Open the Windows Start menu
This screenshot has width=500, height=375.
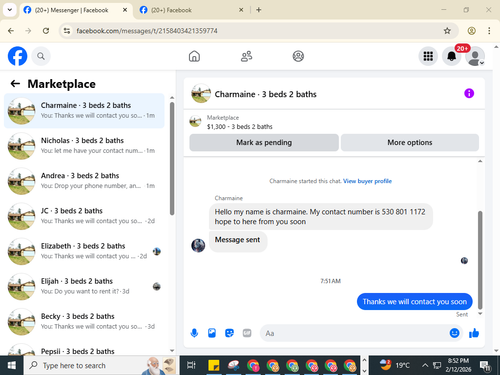click(11, 365)
